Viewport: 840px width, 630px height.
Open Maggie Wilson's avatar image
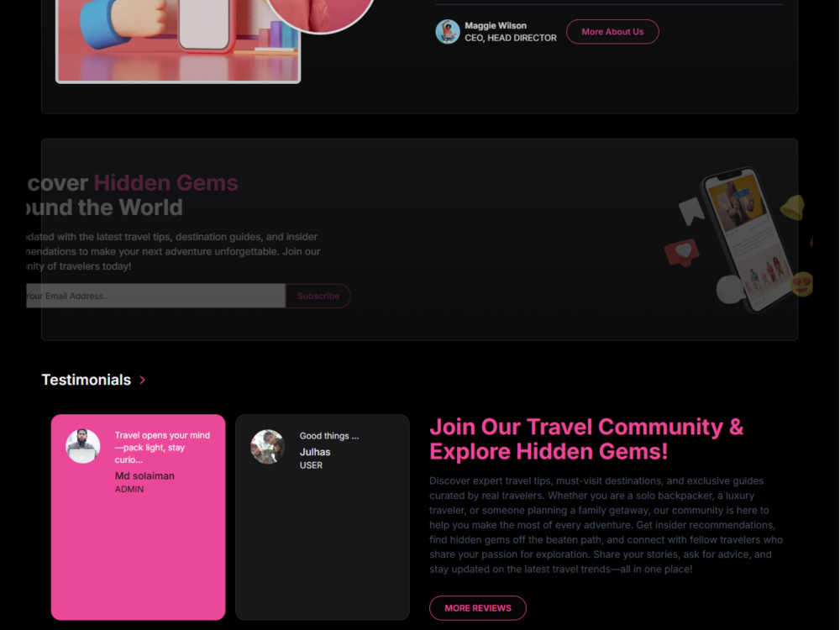click(x=448, y=32)
